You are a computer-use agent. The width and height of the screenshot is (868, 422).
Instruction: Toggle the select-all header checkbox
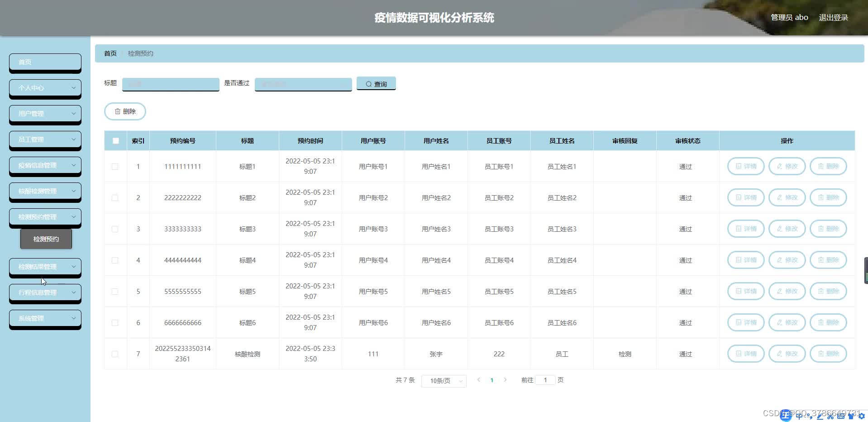(116, 141)
